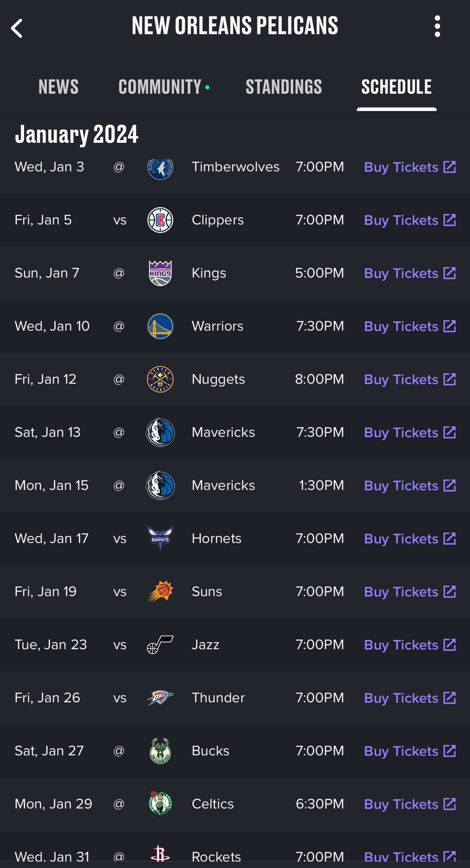This screenshot has width=470, height=868.
Task: Switch to the News tab
Action: (58, 87)
